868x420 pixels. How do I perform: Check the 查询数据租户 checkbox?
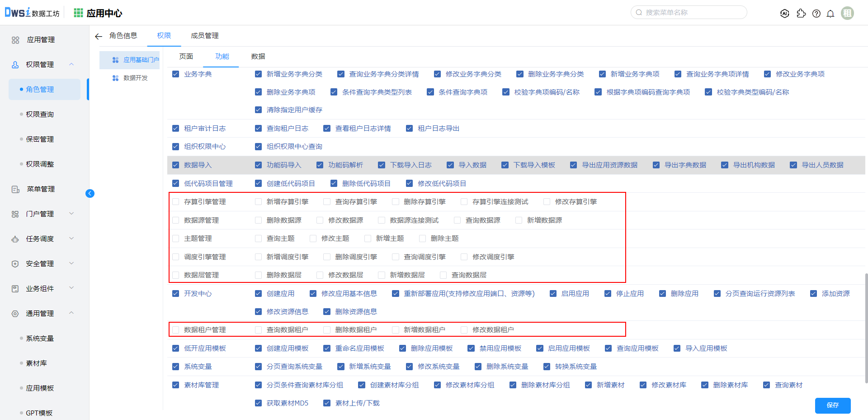[x=258, y=330]
